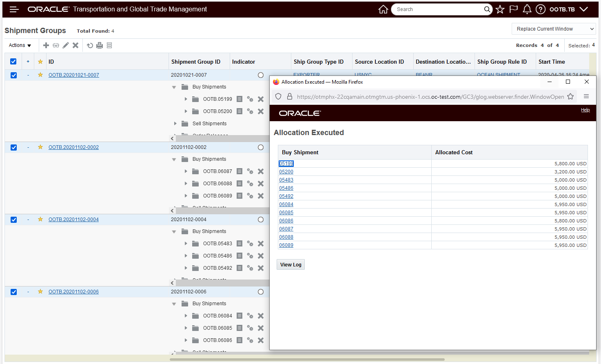Sort by the Ship Group Type ID column

[319, 62]
